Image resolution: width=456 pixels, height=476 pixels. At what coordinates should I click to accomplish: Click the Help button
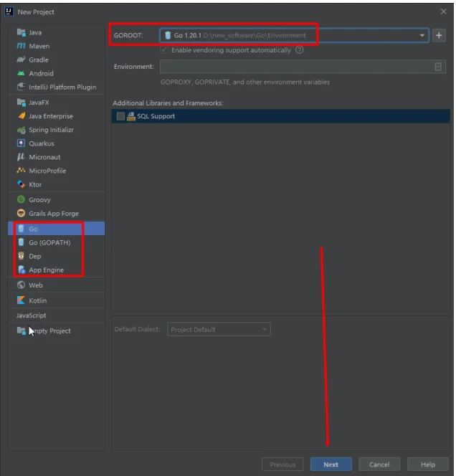[427, 465]
